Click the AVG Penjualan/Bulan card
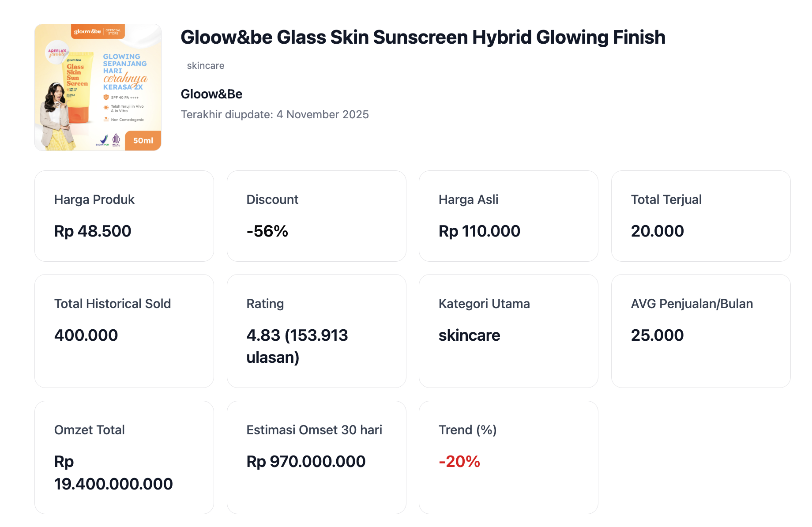This screenshot has height=527, width=812. pyautogui.click(x=700, y=331)
